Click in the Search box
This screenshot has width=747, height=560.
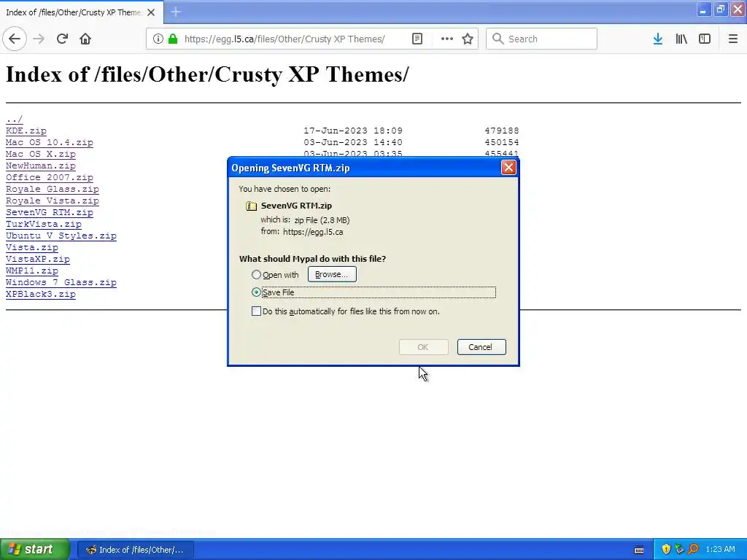(x=541, y=39)
